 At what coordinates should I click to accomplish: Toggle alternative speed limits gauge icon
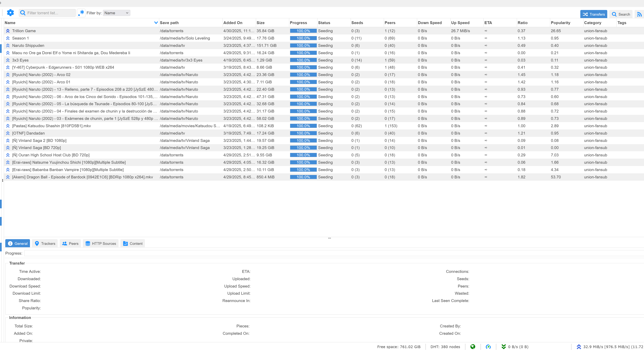click(x=488, y=346)
